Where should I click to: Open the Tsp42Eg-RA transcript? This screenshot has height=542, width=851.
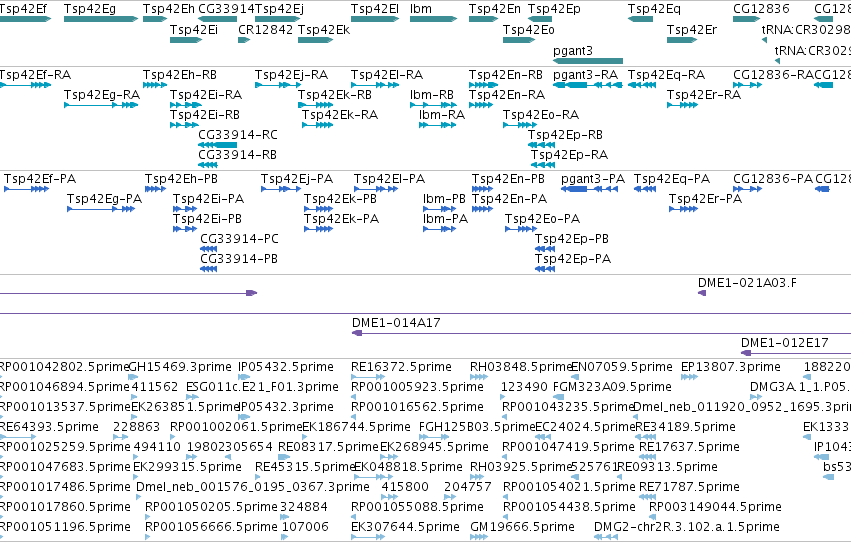point(101,105)
